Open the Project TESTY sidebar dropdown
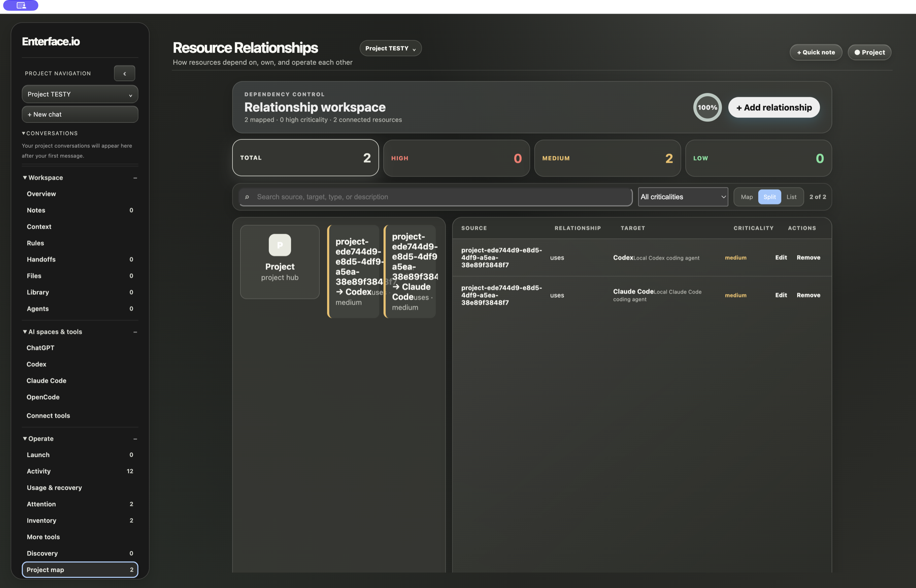The height and width of the screenshot is (588, 916). click(80, 94)
